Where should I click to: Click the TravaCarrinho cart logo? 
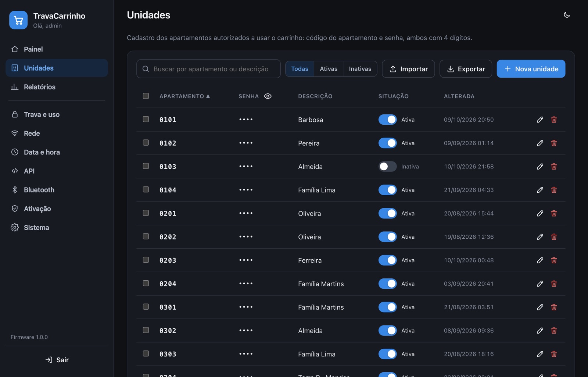[x=18, y=20]
